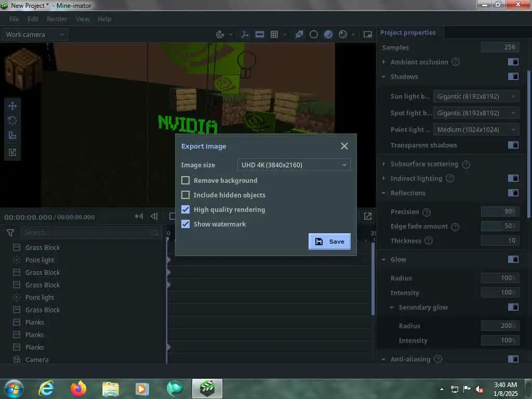532x399 pixels.
Task: Toggle the secondary view window icon
Action: [x=367, y=34]
